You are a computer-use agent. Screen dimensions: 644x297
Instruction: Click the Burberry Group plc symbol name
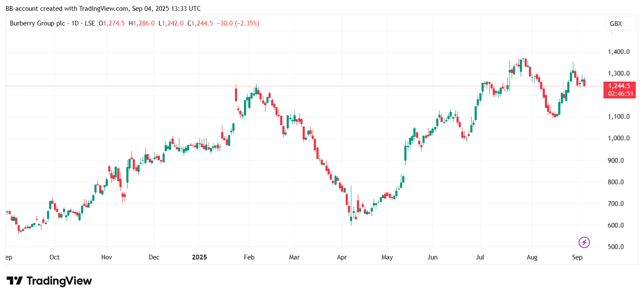37,23
